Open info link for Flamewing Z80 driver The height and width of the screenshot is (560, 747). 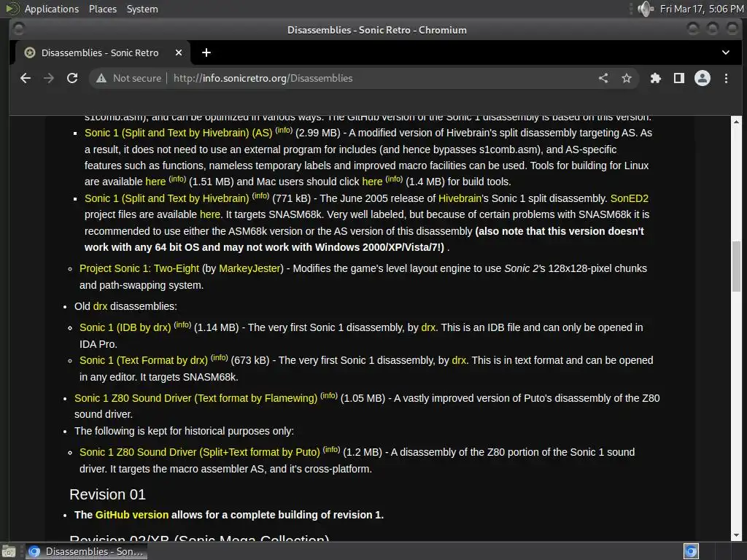point(329,396)
